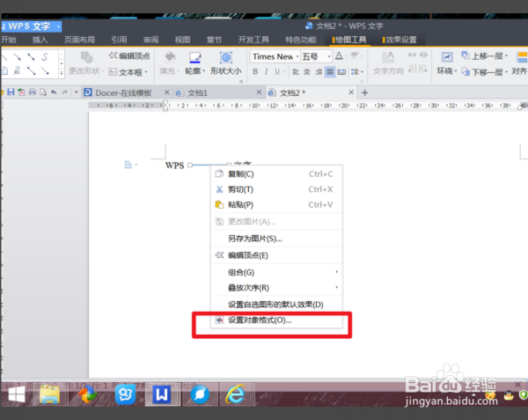Choose Set AutoShape Defaults (设置自选图形的默认效果)
This screenshot has height=420, width=528.
(276, 305)
